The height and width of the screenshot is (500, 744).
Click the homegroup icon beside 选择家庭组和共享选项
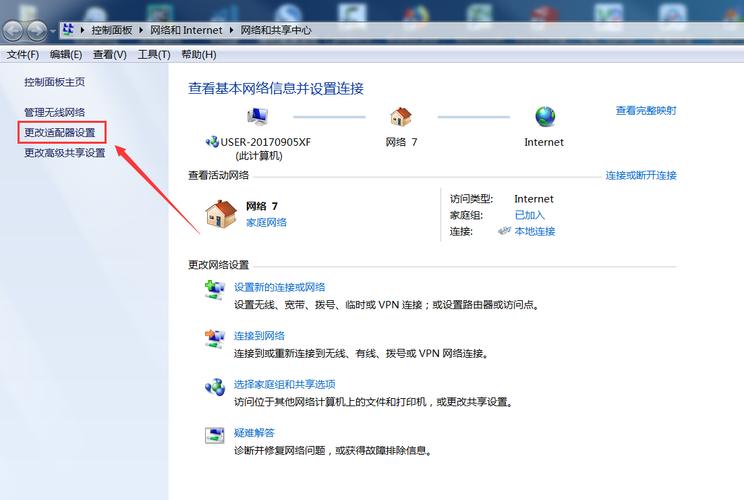[x=215, y=387]
